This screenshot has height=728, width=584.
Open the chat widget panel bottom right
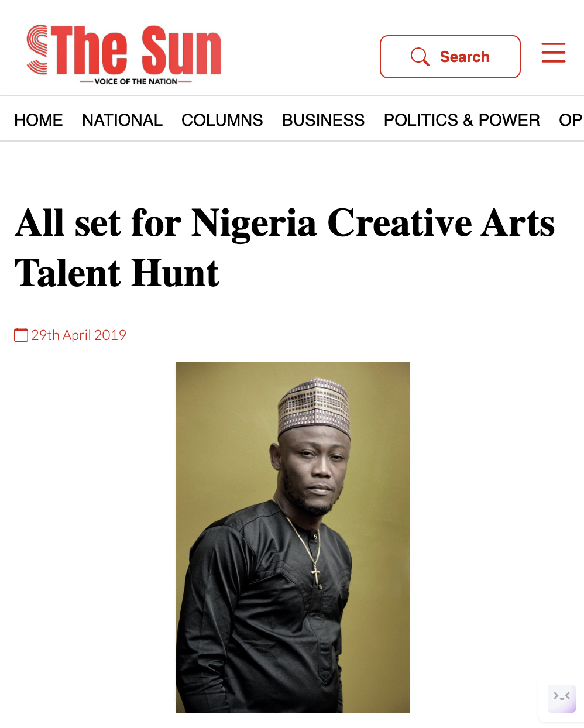561,698
